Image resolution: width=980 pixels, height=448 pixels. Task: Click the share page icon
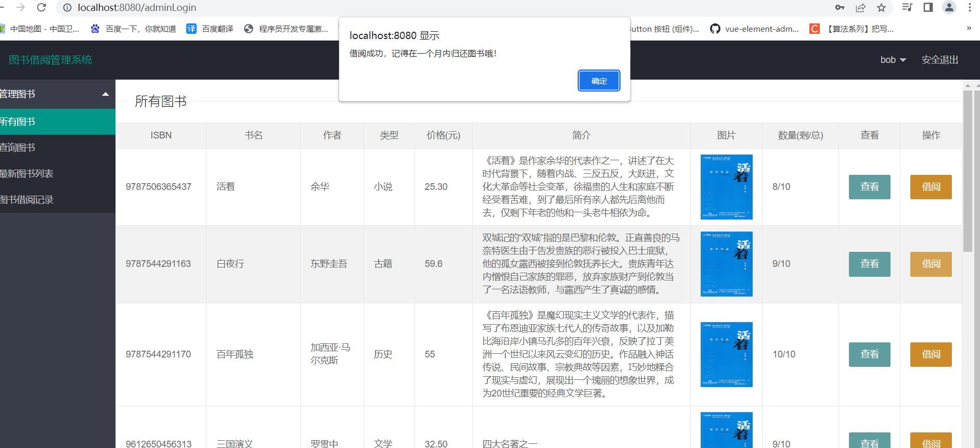[x=860, y=7]
